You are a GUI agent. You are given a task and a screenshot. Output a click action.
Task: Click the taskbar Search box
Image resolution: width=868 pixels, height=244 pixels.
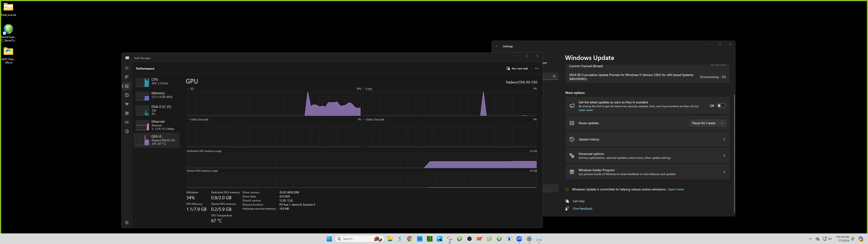point(360,239)
